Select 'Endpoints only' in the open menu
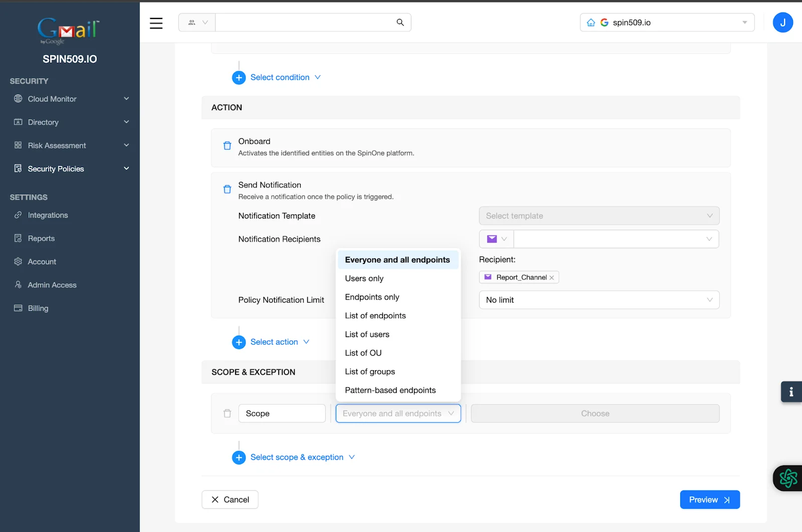802x532 pixels. coord(371,297)
